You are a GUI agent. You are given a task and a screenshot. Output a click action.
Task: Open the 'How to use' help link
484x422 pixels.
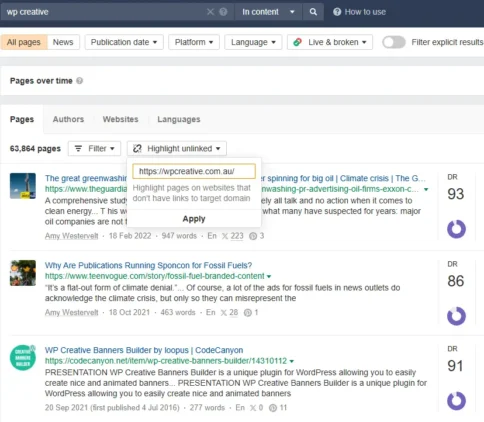(359, 12)
